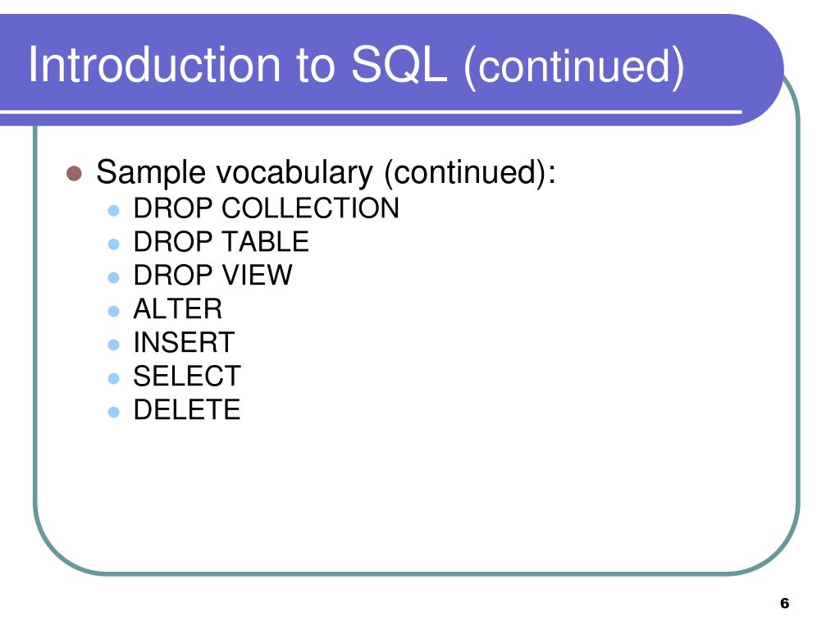
Task: Select the 'DELETE' list item
Action: (187, 410)
